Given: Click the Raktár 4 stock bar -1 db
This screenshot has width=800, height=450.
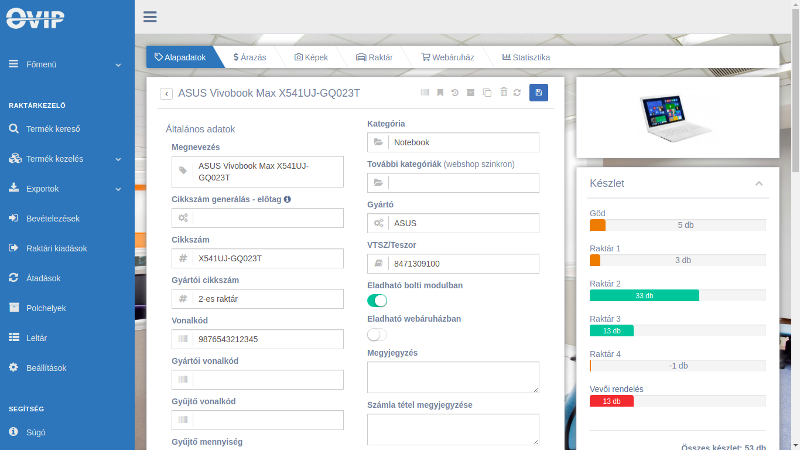Looking at the screenshot, I should point(678,366).
